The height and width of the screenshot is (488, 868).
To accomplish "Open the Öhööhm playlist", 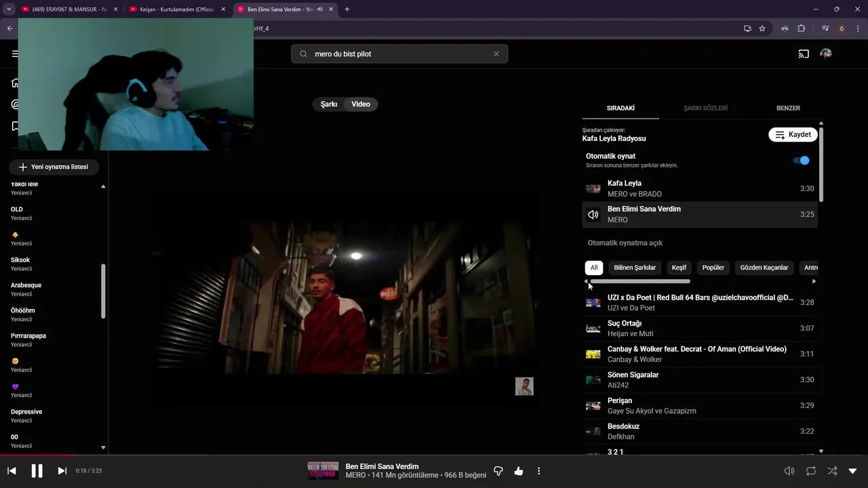I will coord(54,314).
